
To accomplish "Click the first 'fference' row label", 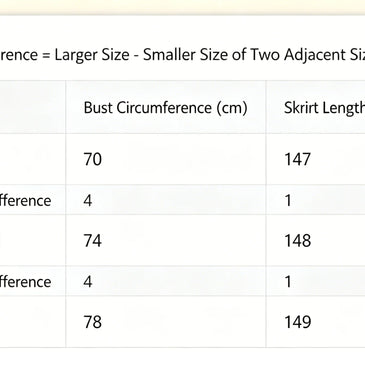I will pos(26,200).
